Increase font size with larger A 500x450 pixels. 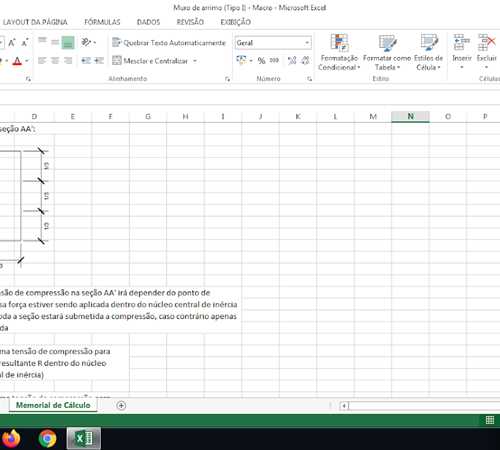click(x=12, y=43)
